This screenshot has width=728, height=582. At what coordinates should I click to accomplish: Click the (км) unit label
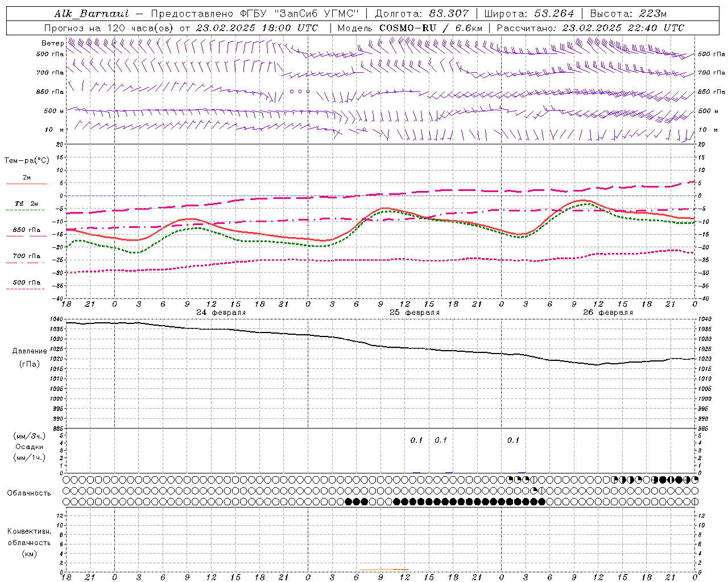point(30,554)
